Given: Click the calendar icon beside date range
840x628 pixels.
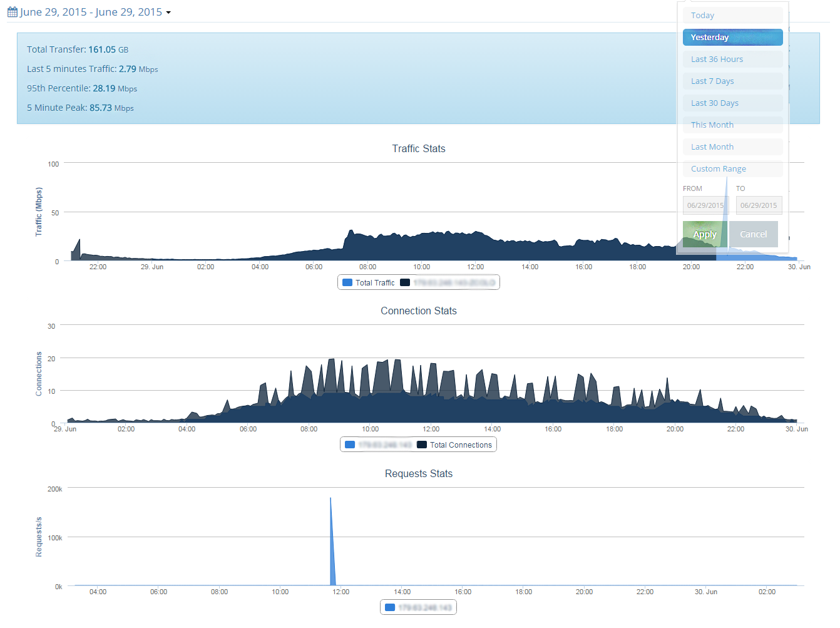Looking at the screenshot, I should (x=12, y=12).
